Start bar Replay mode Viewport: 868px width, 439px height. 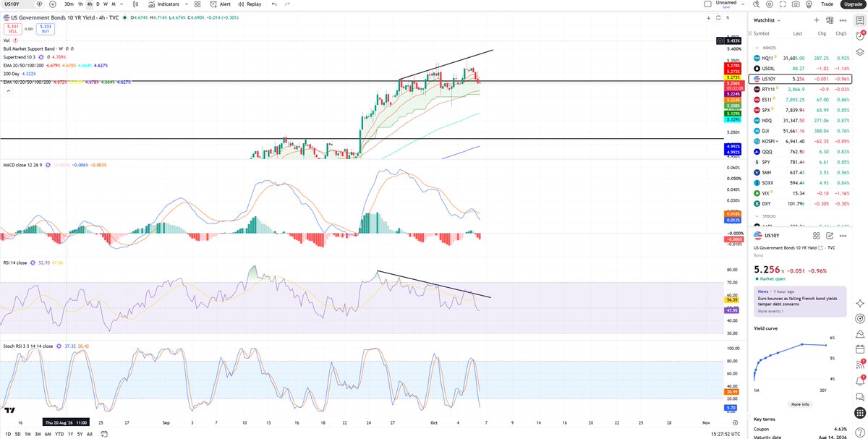pyautogui.click(x=250, y=4)
